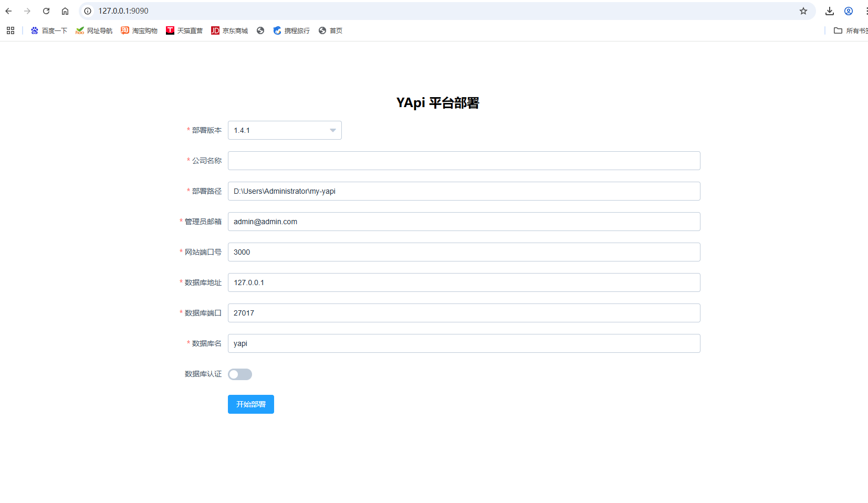This screenshot has width=868, height=503.
Task: Open the browser downloads panel
Action: pyautogui.click(x=830, y=11)
